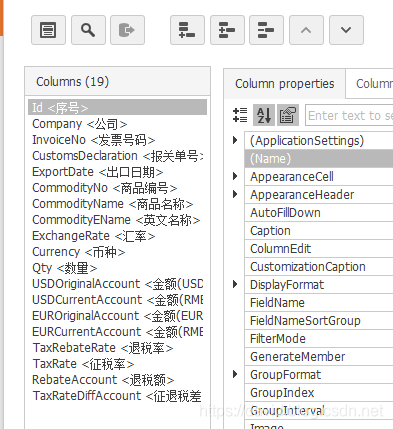Expand the DisplayFormat property

coord(235,284)
